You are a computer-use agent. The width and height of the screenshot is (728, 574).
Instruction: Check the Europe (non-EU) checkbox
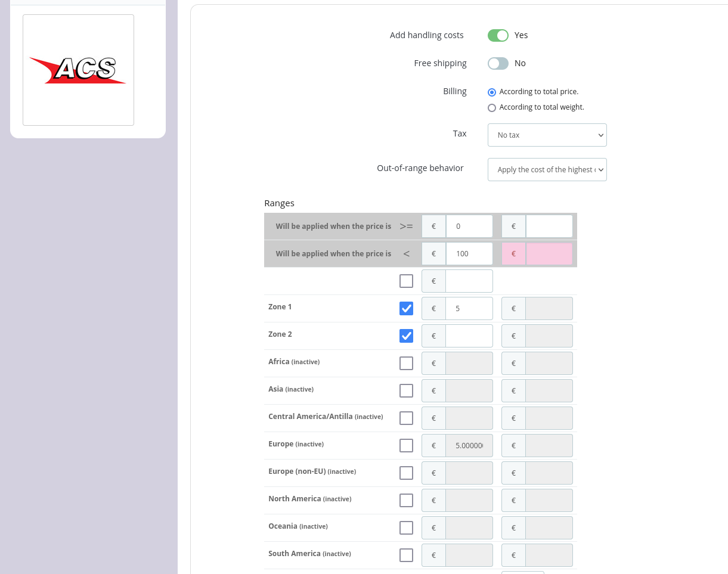coord(406,473)
